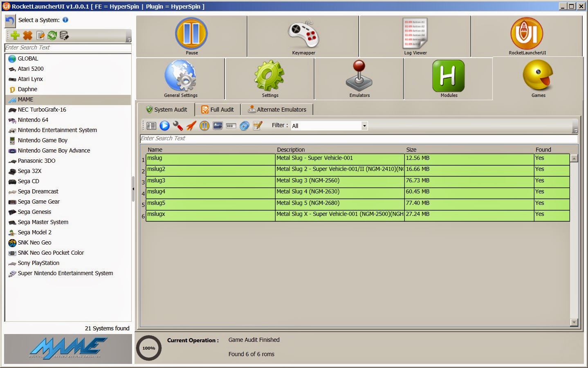
Task: Select the Sega Dreamcast system
Action: coord(68,192)
